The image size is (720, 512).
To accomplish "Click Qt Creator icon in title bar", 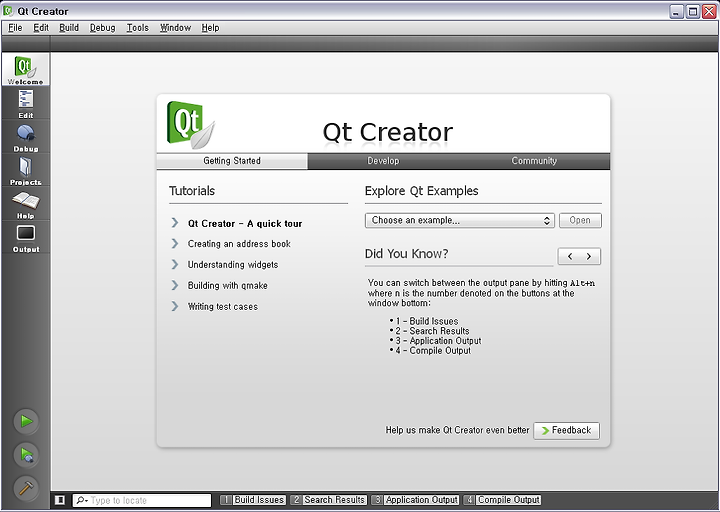I will tap(8, 11).
